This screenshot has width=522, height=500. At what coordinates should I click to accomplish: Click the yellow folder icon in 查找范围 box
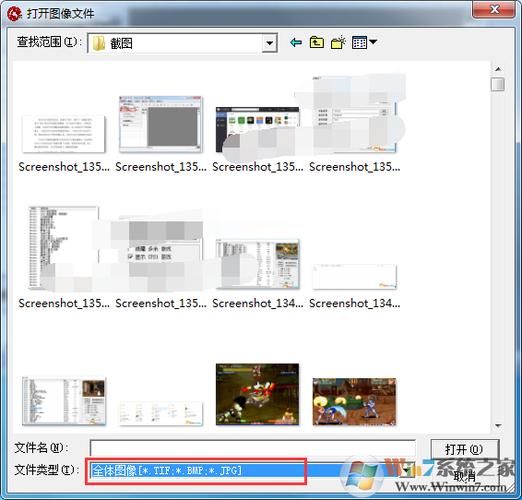click(99, 43)
